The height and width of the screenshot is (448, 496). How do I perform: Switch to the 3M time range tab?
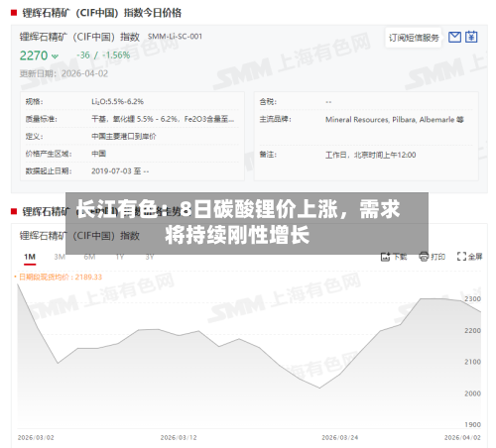coord(60,257)
